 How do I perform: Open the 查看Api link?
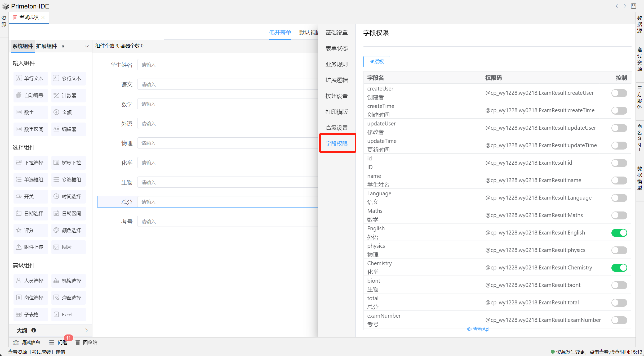pyautogui.click(x=478, y=329)
